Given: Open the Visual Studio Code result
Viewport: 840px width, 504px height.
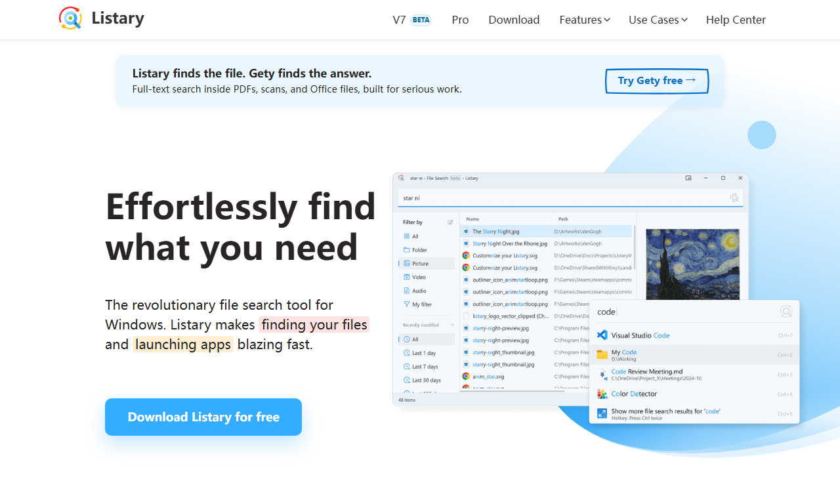Looking at the screenshot, I should [x=694, y=335].
